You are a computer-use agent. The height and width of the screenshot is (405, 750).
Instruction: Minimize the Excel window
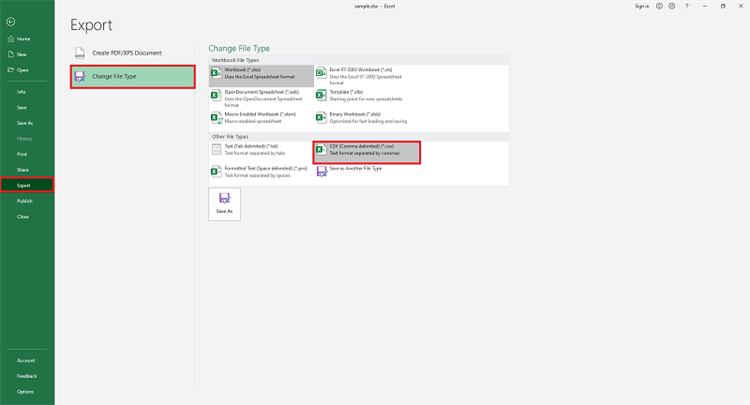click(x=705, y=6)
